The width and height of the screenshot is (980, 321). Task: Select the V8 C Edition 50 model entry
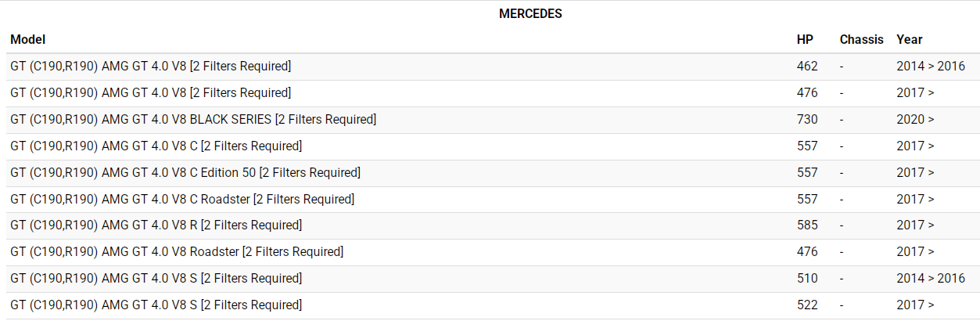click(x=185, y=172)
